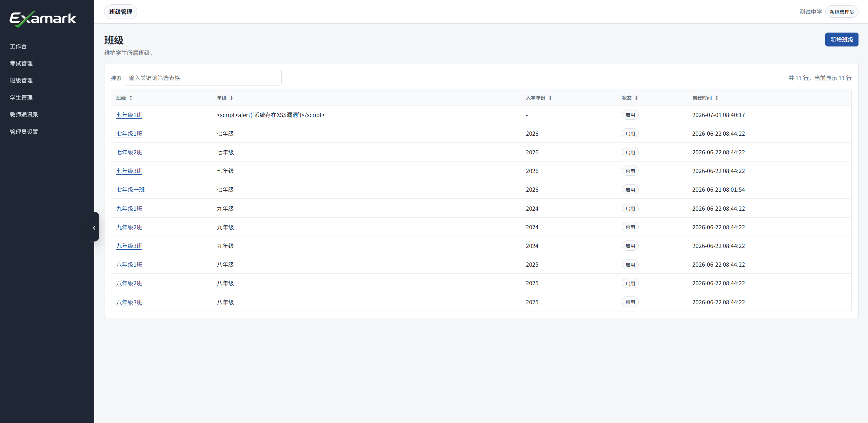Image resolution: width=868 pixels, height=423 pixels.
Task: Open 八年级3班 class link
Action: (129, 302)
